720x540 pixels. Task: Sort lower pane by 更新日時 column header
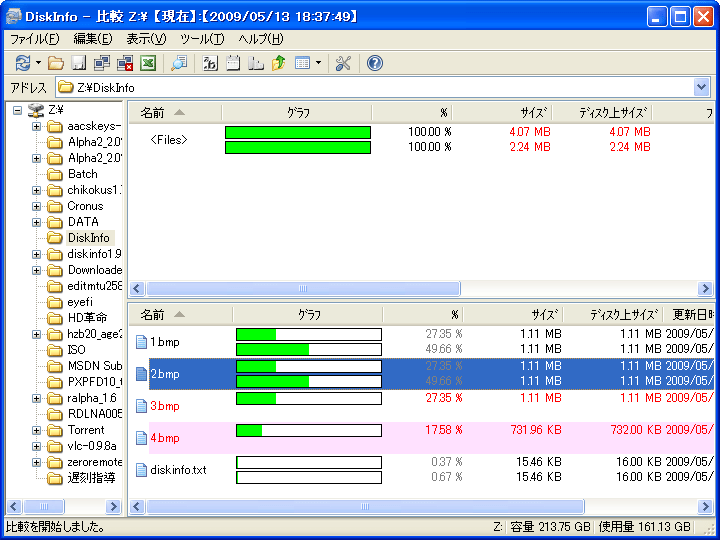689,315
